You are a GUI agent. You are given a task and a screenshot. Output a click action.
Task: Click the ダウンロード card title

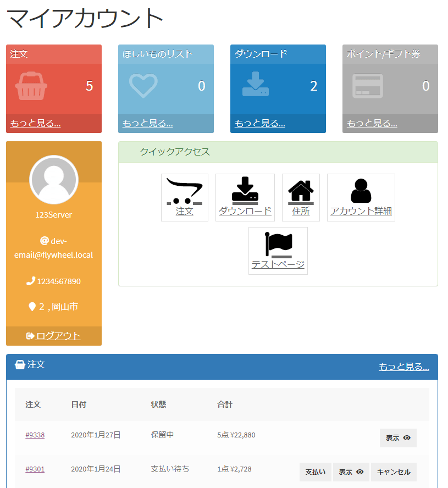261,54
